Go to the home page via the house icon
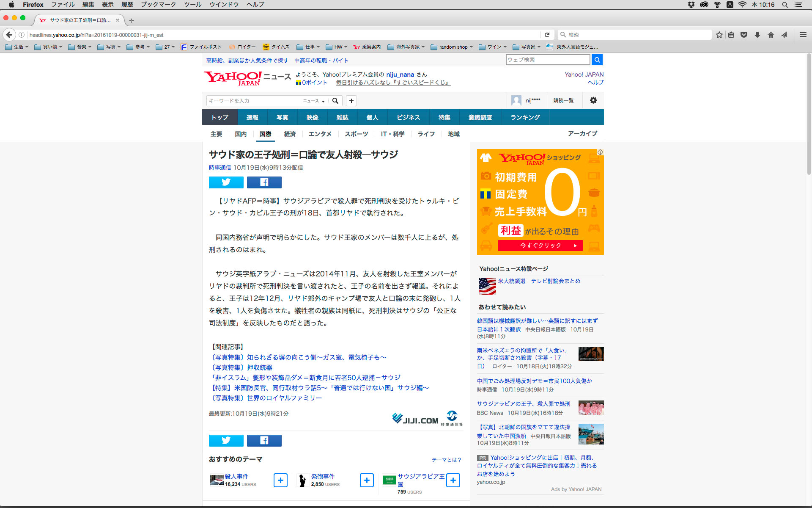This screenshot has height=508, width=812. coord(771,35)
